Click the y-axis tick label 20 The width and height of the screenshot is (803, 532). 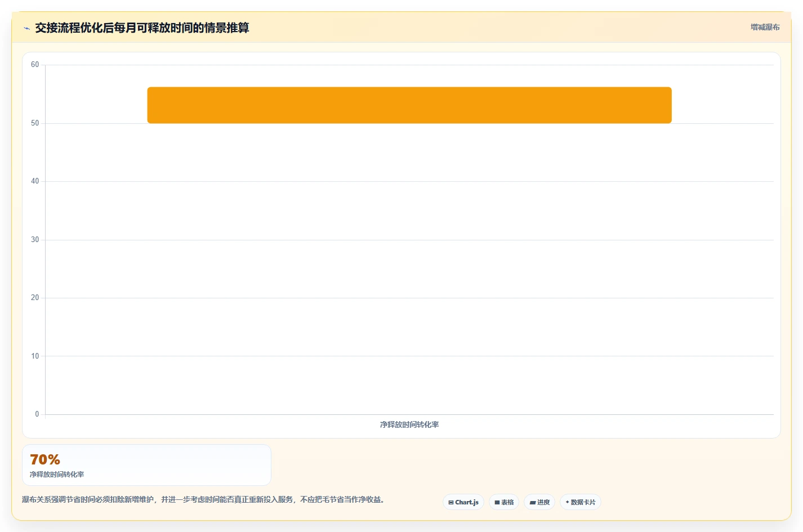[x=35, y=298]
